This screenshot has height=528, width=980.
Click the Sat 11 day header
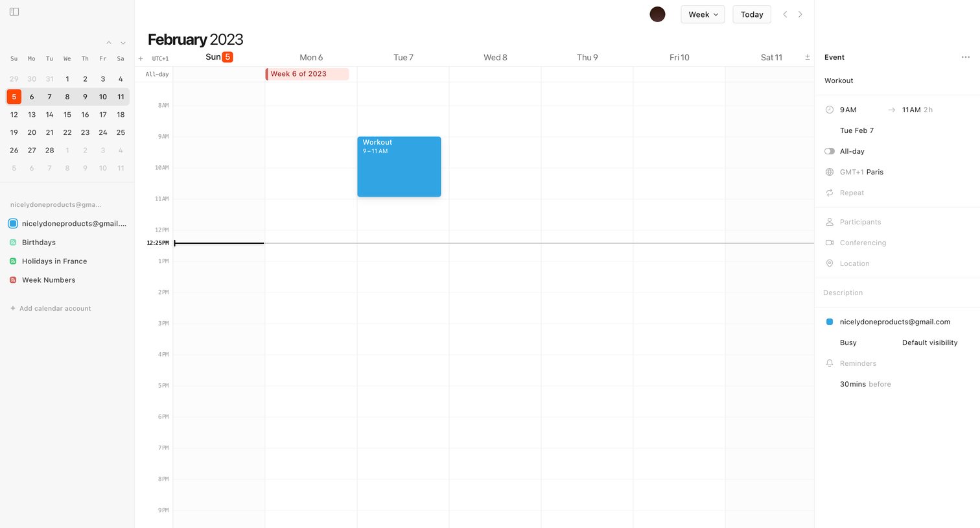click(x=771, y=57)
